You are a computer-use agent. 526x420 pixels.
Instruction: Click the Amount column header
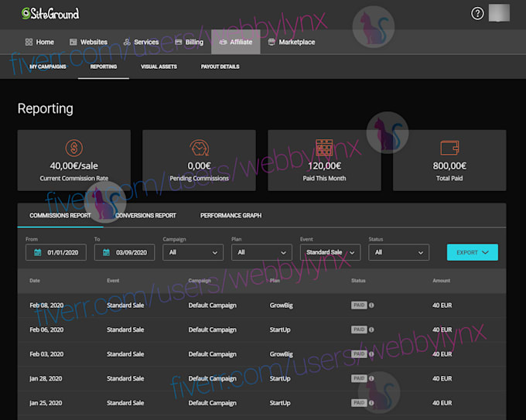[x=442, y=281]
